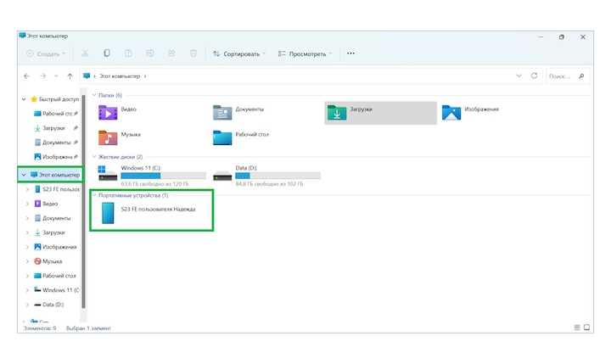
Task: Open the three-dots See more menu
Action: click(350, 53)
